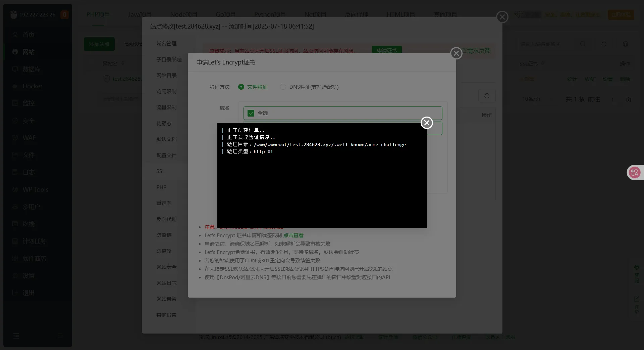Open the 点击查看 link
The height and width of the screenshot is (350, 644).
point(293,235)
